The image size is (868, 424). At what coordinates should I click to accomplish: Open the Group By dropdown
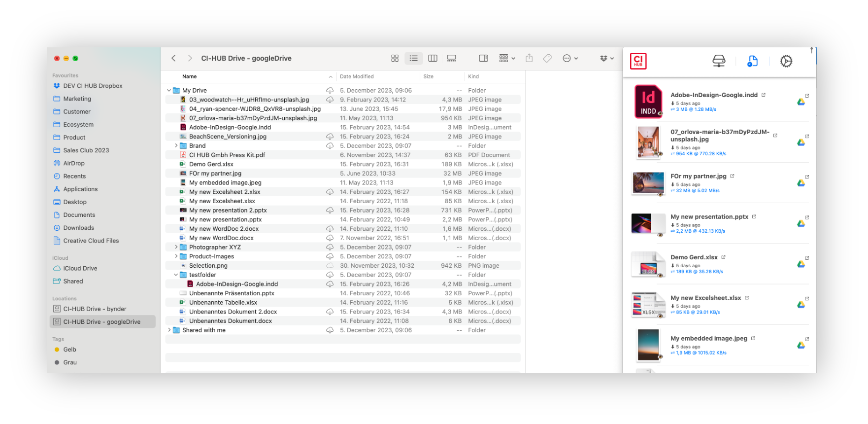(507, 58)
